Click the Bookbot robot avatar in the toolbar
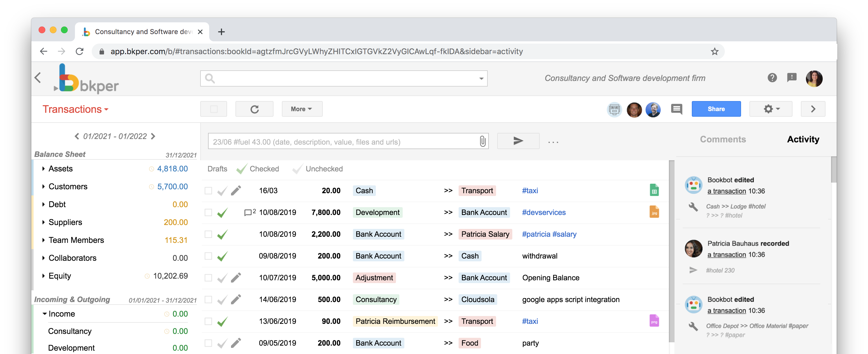Screen dimensions: 868x354 click(x=614, y=109)
